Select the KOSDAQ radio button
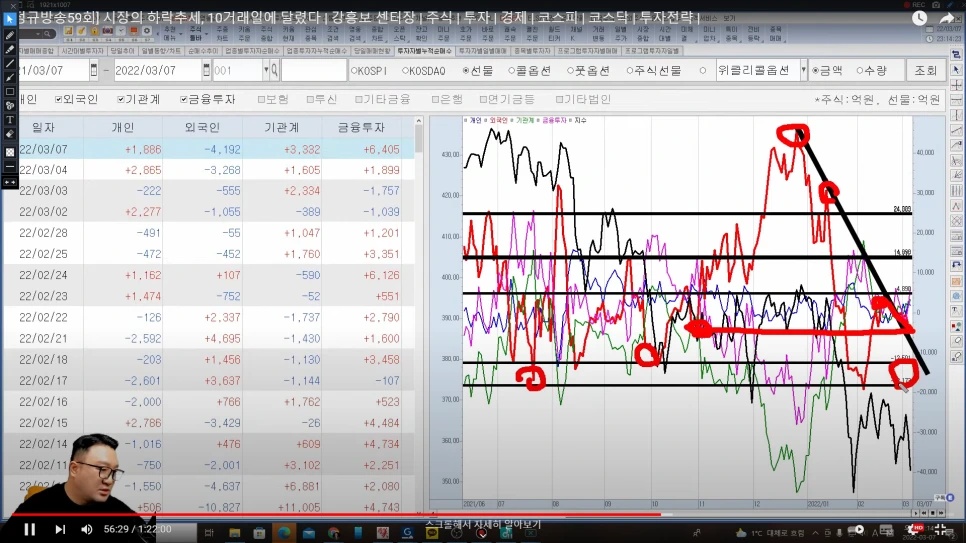This screenshot has width=966, height=543. pyautogui.click(x=405, y=71)
